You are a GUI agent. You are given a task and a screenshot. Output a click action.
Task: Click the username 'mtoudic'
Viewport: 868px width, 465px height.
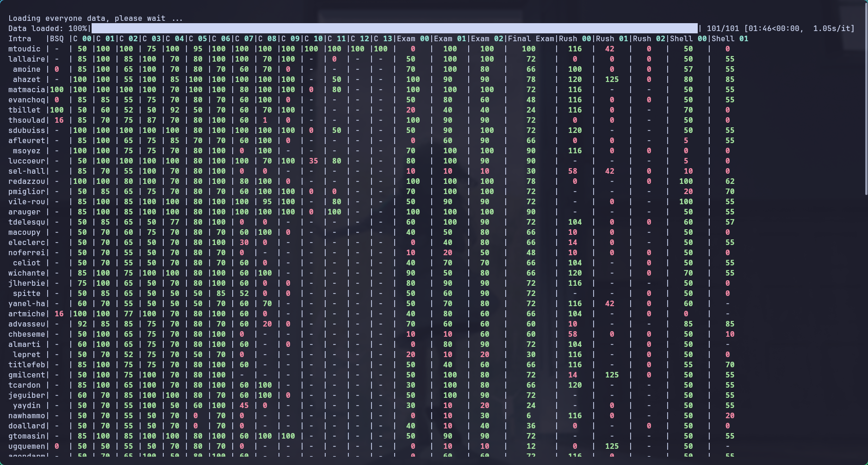click(25, 49)
